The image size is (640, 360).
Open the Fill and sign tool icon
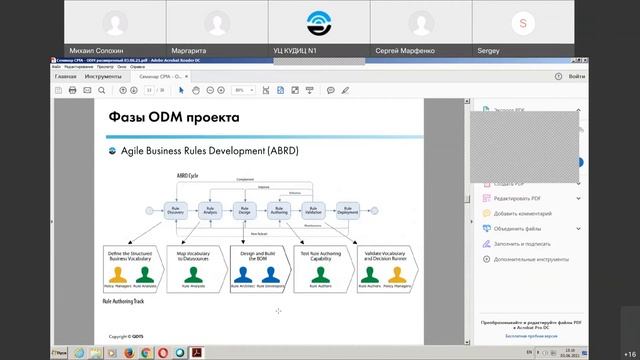[487, 244]
